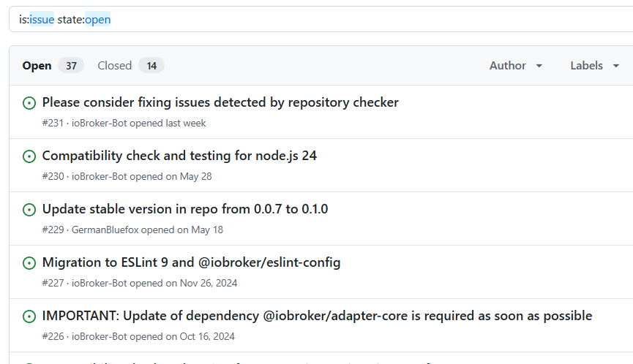Click the Closed issues count badge 14
The height and width of the screenshot is (364, 633).
click(x=151, y=66)
